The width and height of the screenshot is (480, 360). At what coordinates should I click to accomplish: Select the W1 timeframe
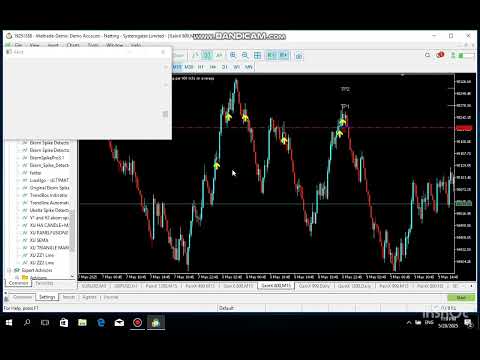(x=237, y=67)
